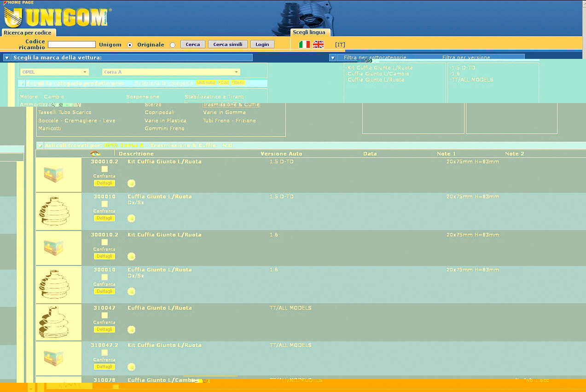Filter by subcategory '-Kit Cuffia Giunto L/Ruota'
Viewport: 586px width, 392px height.
click(379, 68)
